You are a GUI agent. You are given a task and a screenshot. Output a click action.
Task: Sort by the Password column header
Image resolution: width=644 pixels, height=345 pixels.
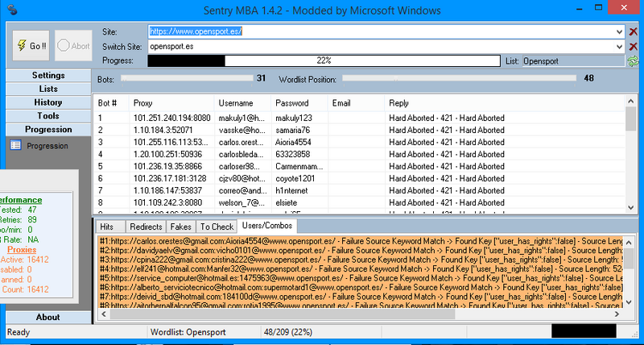tap(299, 103)
